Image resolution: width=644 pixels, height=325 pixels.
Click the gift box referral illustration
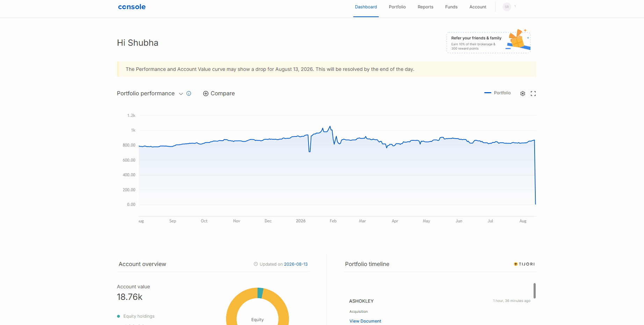coord(518,40)
